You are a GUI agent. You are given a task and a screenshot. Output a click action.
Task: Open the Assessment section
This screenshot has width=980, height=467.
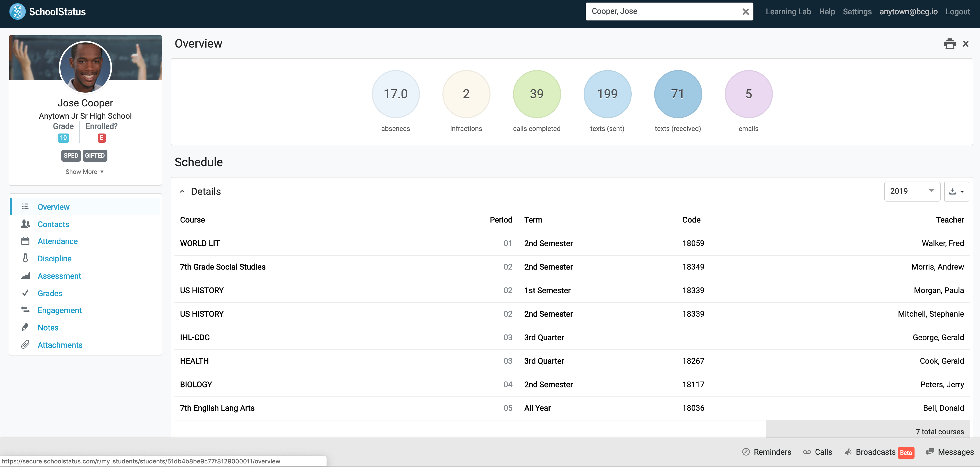pyautogui.click(x=59, y=276)
